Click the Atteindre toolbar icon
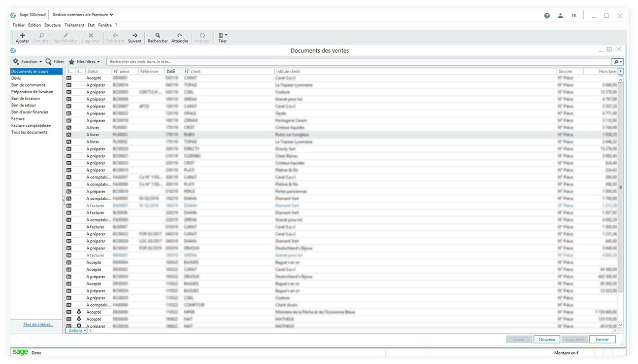Viewport: 638px width, 364px height. (180, 35)
